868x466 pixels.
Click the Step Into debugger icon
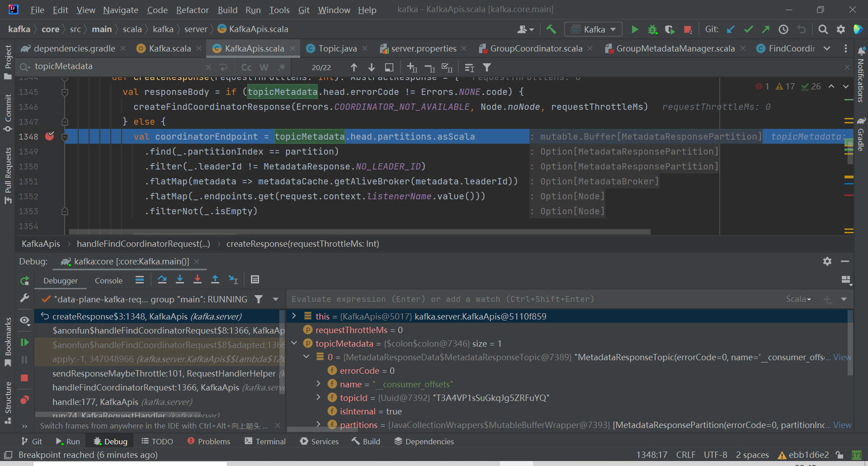tap(180, 280)
